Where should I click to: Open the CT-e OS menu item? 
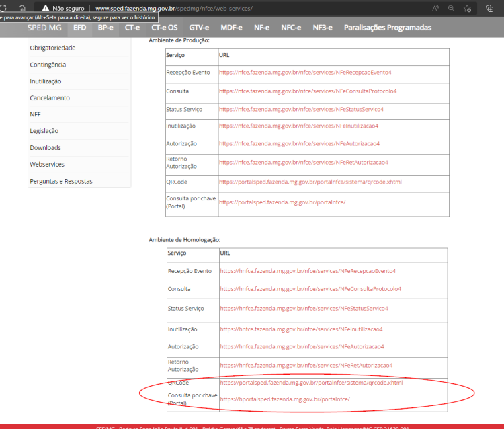click(165, 28)
